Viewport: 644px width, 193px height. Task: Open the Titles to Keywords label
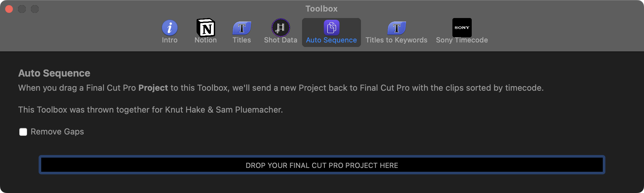click(396, 40)
